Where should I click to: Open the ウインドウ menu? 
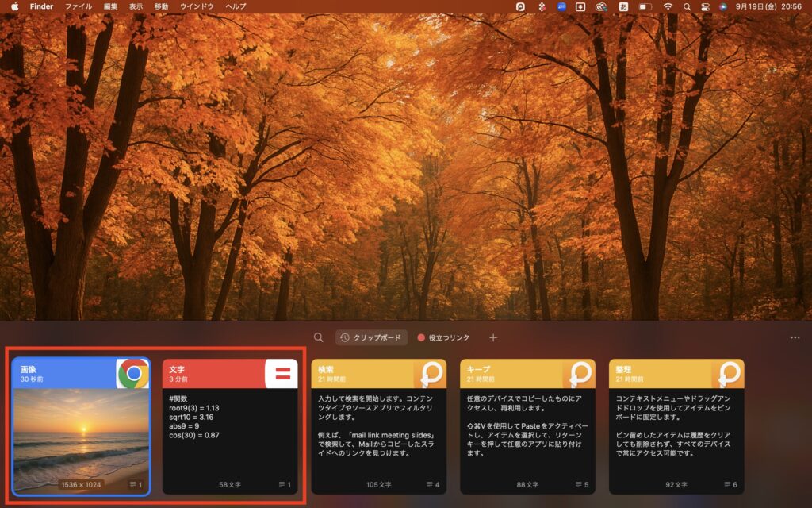(x=197, y=6)
